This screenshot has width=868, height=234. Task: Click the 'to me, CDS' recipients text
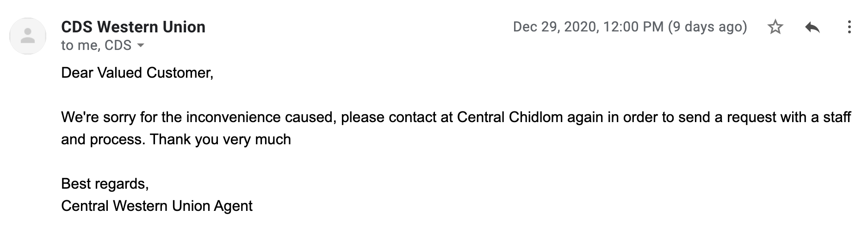click(x=96, y=45)
